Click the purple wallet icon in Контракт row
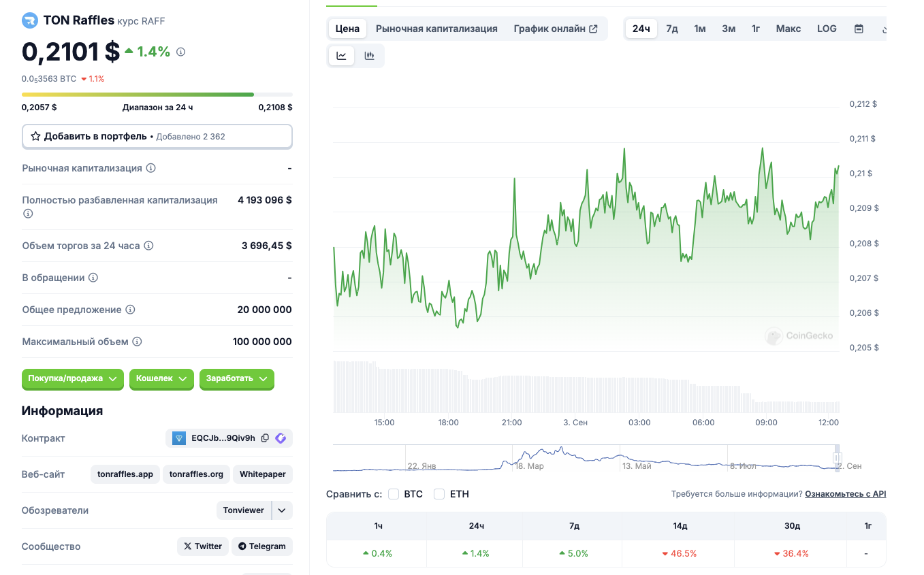The image size is (924, 575). pyautogui.click(x=281, y=438)
